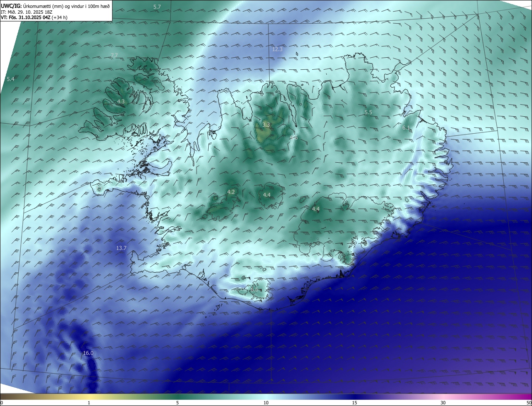Click the 12.3 value label
The image size is (532, 406).
click(x=277, y=49)
